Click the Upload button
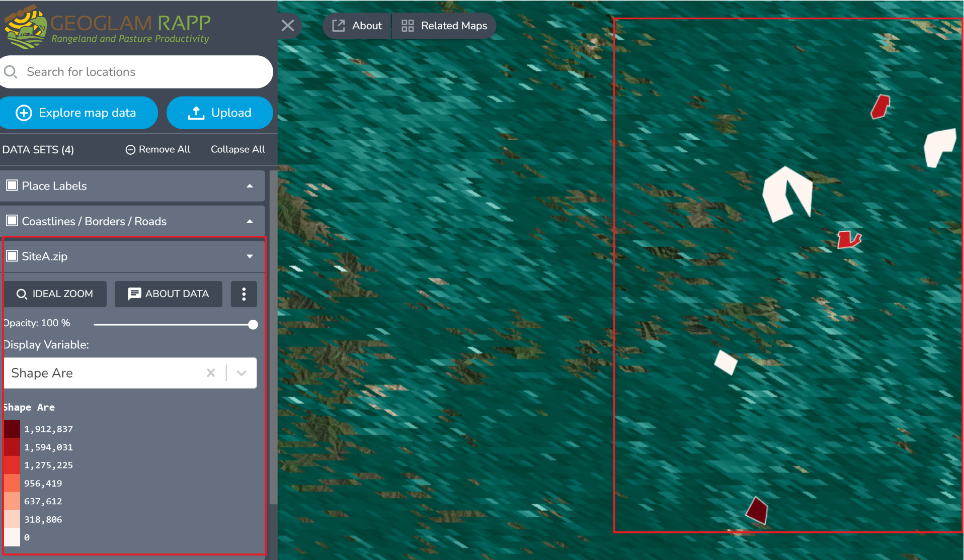The height and width of the screenshot is (560, 964). tap(220, 113)
